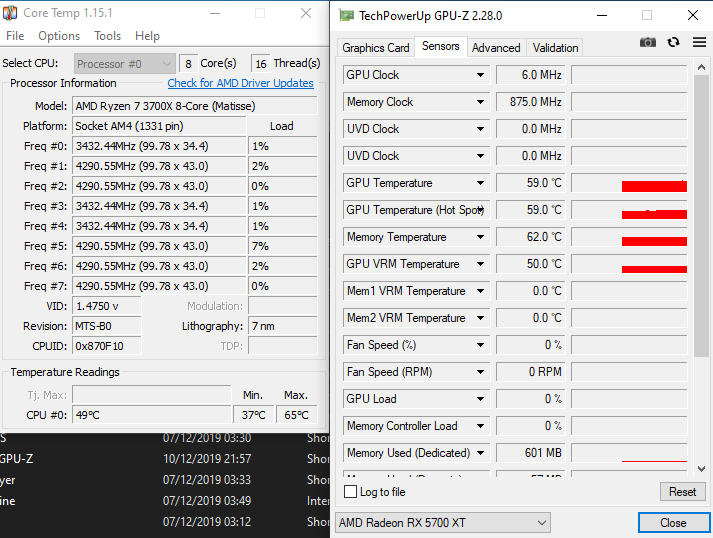Click the GPU Temperature red graph
The height and width of the screenshot is (538, 713).
pos(629,183)
